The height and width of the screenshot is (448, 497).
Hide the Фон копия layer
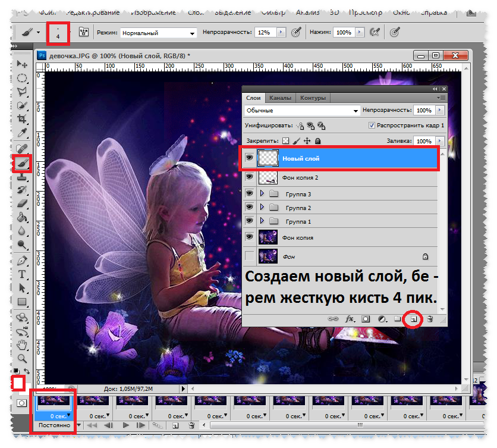250,237
